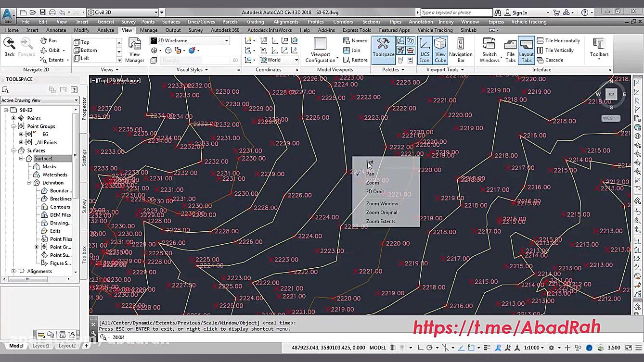This screenshot has height=362, width=644.
Task: Switch to the Manage ribbon tab
Action: [x=149, y=30]
